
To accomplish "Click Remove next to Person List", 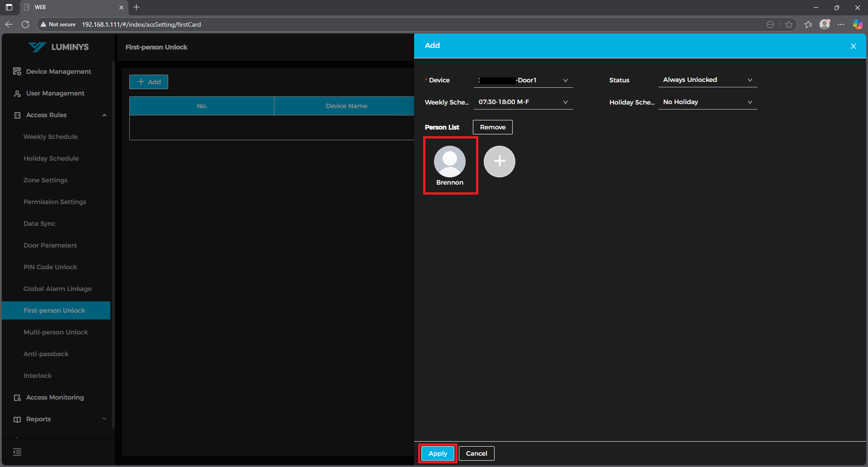I will click(x=492, y=127).
